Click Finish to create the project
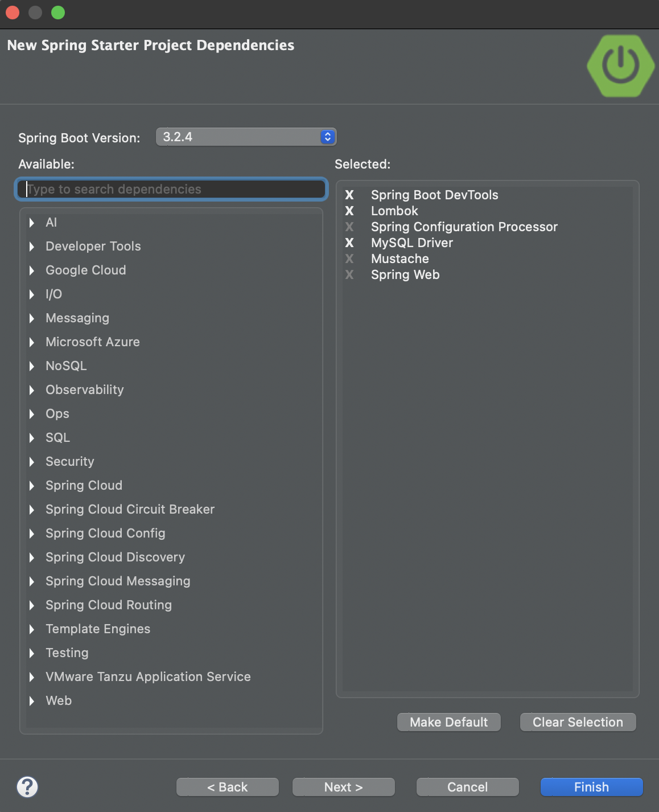659x812 pixels. [x=592, y=787]
